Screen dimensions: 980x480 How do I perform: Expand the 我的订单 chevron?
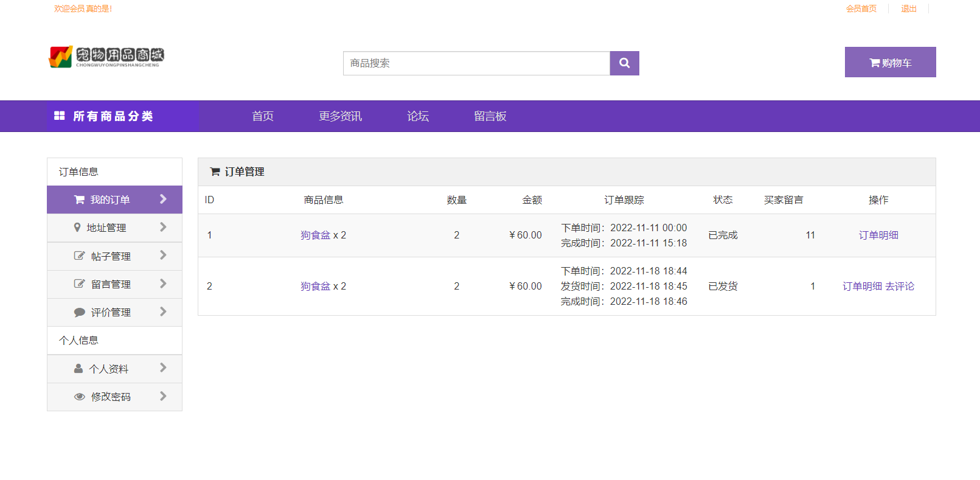(x=163, y=199)
